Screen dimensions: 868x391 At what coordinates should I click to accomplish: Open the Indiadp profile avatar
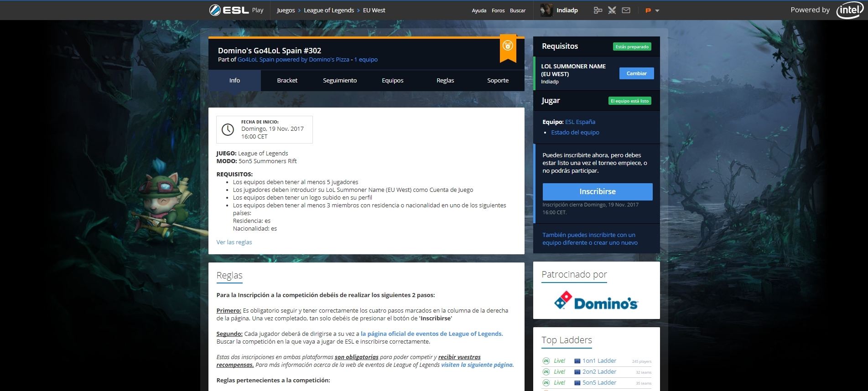click(546, 10)
